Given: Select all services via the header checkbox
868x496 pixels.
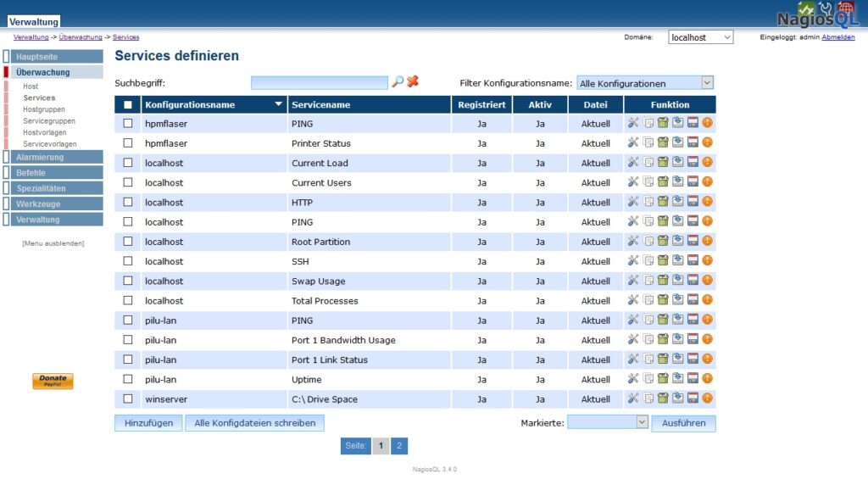Looking at the screenshot, I should click(x=128, y=103).
